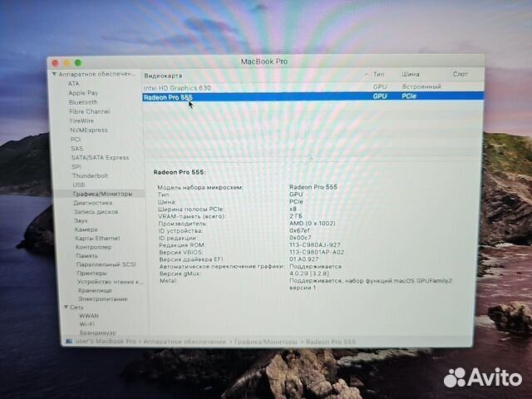This screenshot has width=532, height=399.
Task: Click the ROM revision 113-C980AJ-927
Action: [314, 244]
